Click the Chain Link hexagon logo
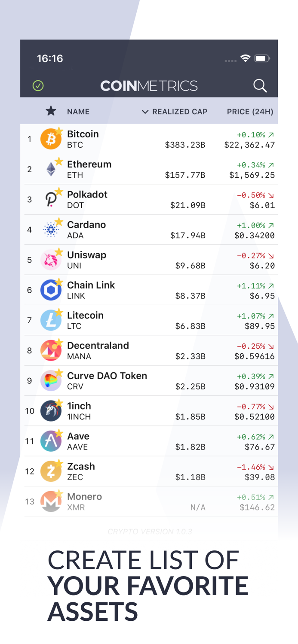Image resolution: width=298 pixels, height=644 pixels. 51,290
